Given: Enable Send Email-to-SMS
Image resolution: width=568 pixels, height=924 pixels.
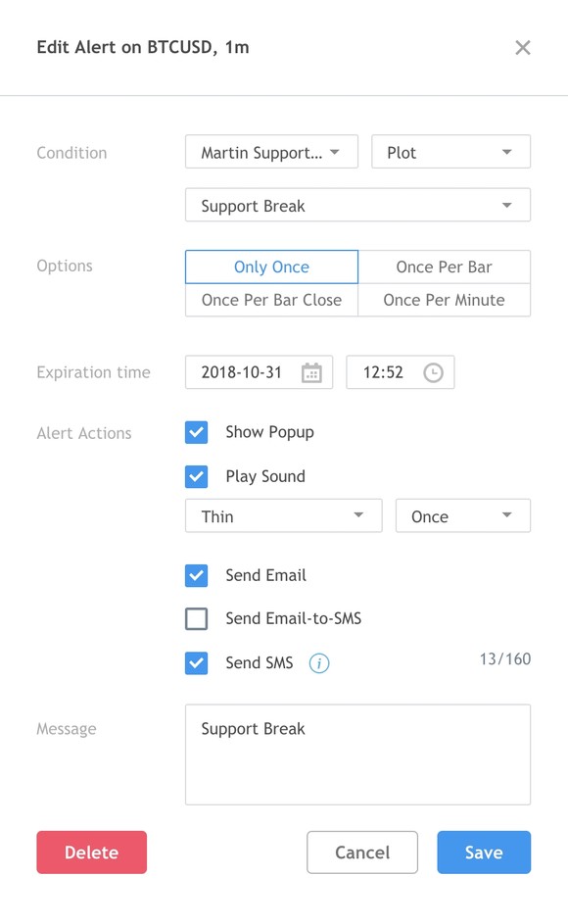Looking at the screenshot, I should 196,618.
